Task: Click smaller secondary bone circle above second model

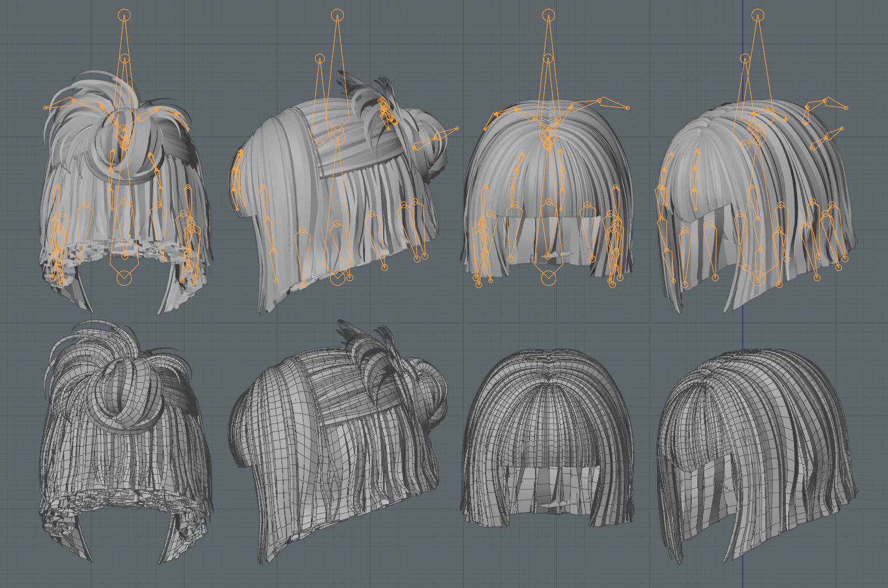Action: (x=320, y=58)
